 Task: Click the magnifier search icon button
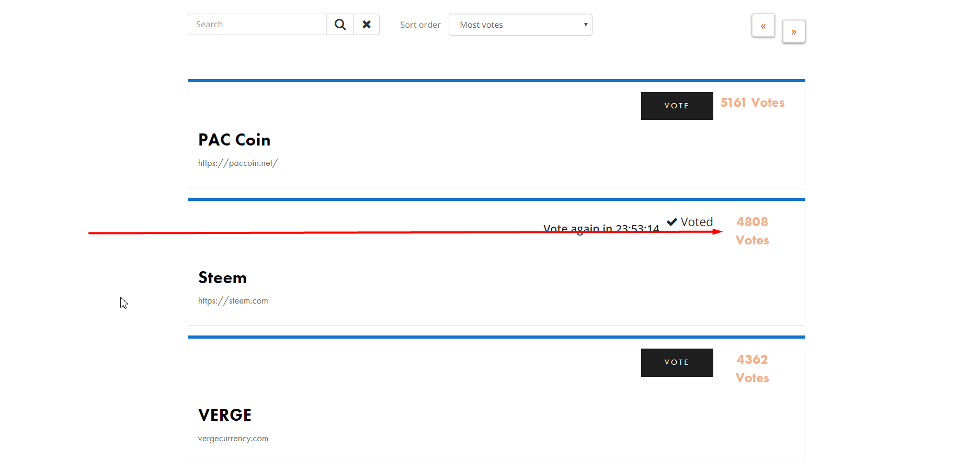coord(340,25)
